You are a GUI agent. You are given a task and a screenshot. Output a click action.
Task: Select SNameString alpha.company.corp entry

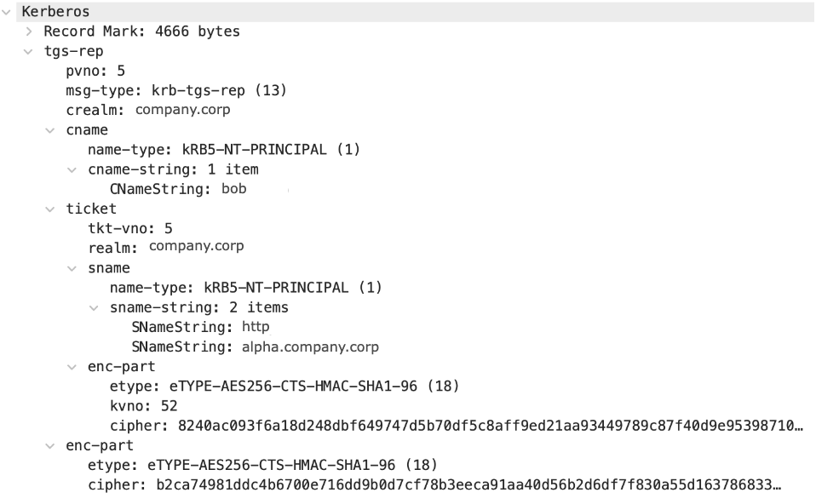click(x=255, y=346)
